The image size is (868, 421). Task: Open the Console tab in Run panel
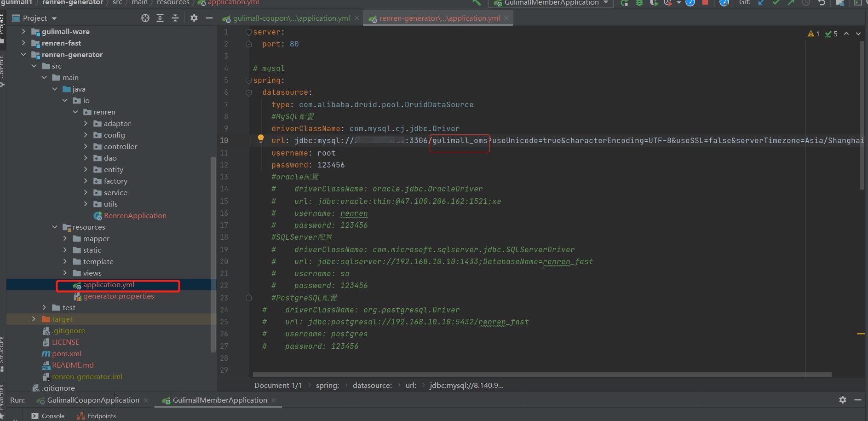pos(48,416)
